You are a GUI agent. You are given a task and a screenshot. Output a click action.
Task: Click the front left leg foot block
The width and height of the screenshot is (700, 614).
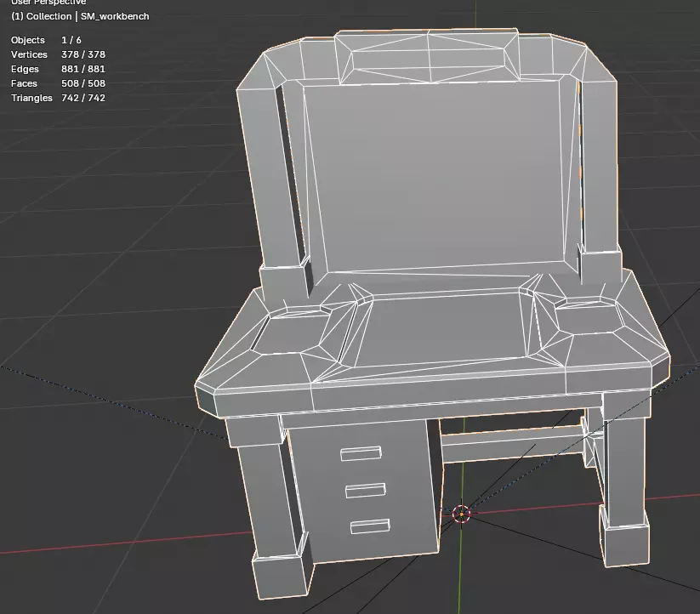click(282, 576)
